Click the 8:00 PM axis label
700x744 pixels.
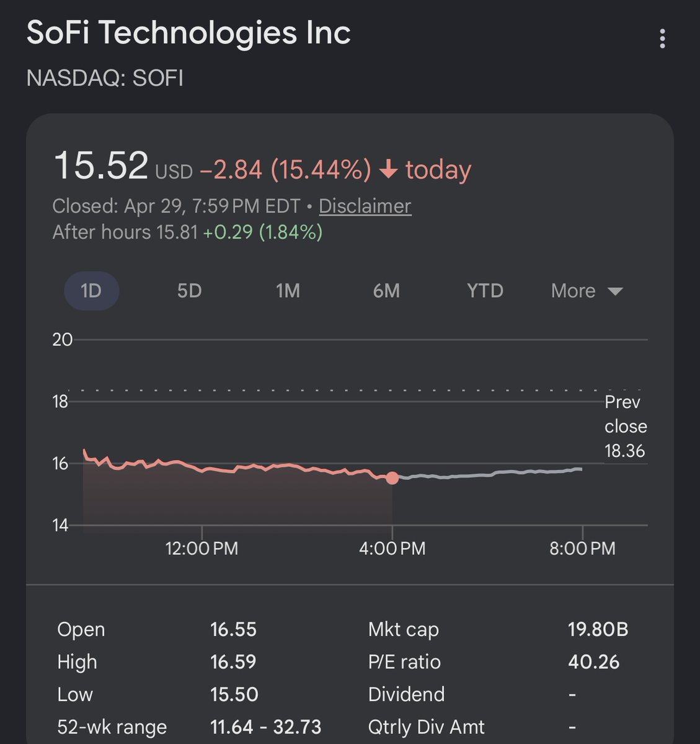[x=582, y=549]
